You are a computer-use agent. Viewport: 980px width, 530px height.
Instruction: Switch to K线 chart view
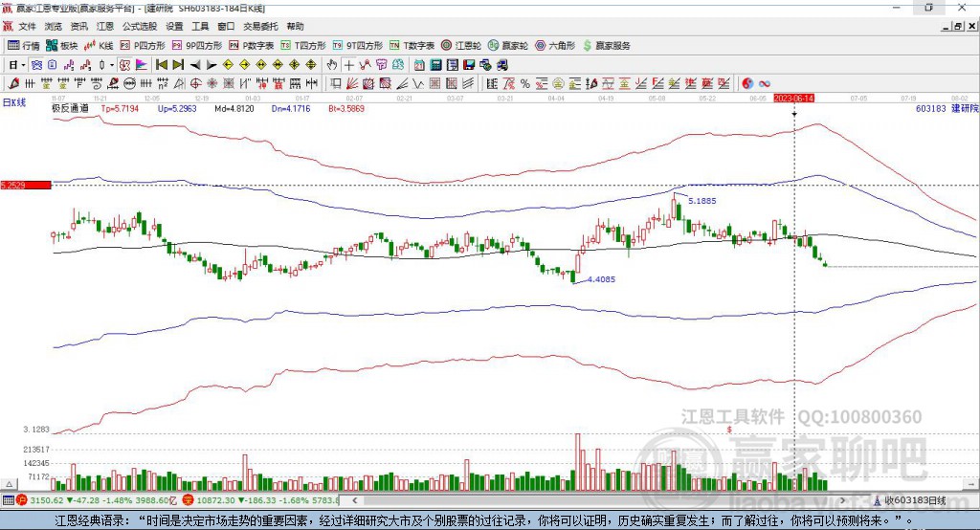pyautogui.click(x=99, y=46)
